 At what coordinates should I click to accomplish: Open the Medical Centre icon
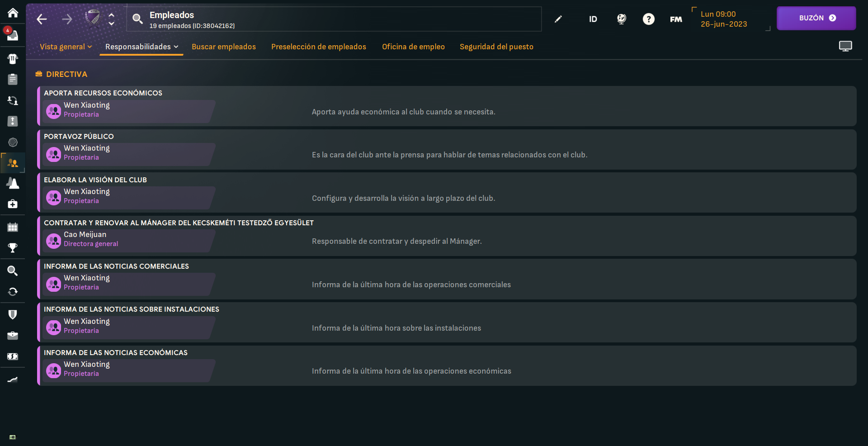click(x=13, y=204)
